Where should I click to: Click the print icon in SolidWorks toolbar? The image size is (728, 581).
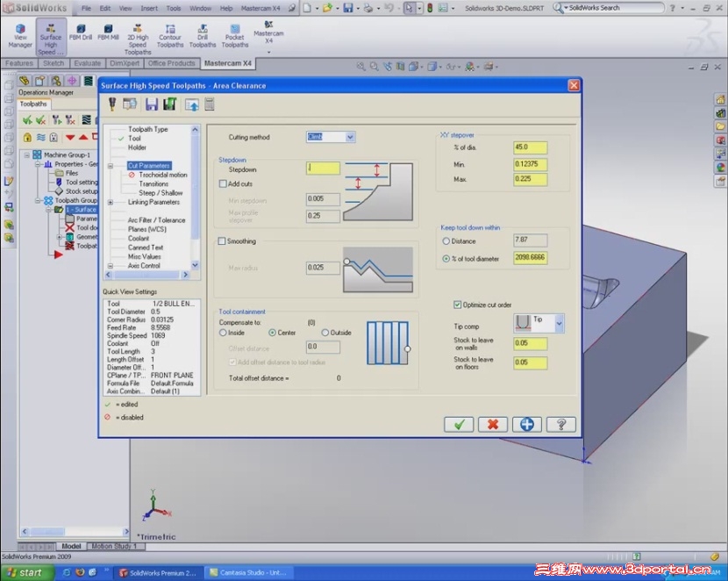(368, 9)
